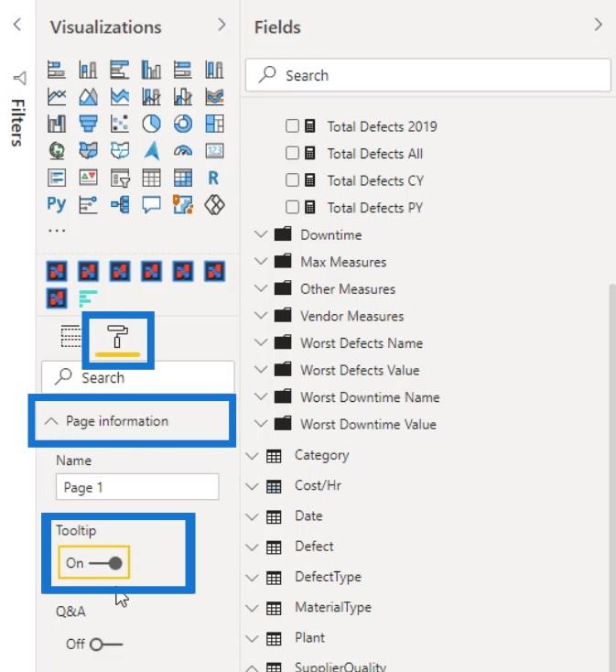Select the Scatter chart visual
The width and height of the screenshot is (616, 672).
point(120,124)
